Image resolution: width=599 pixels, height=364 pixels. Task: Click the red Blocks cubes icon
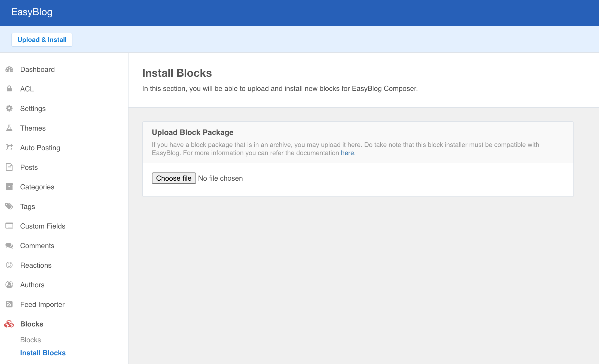click(9, 324)
